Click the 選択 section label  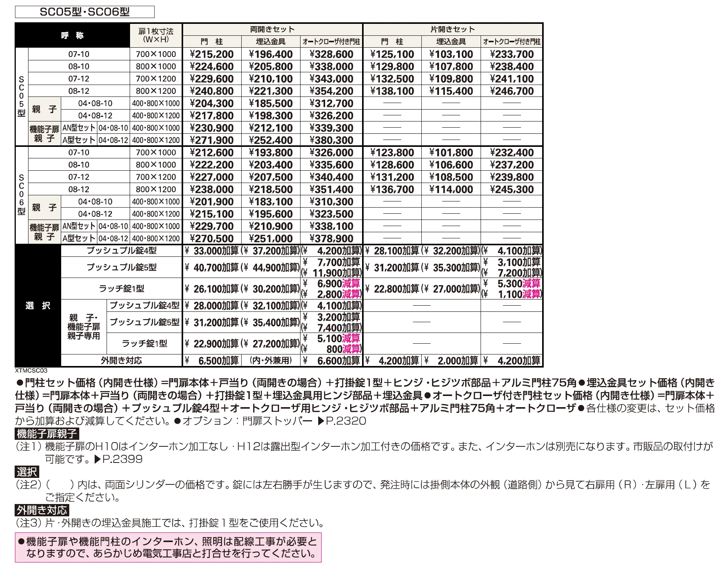pos(38,306)
